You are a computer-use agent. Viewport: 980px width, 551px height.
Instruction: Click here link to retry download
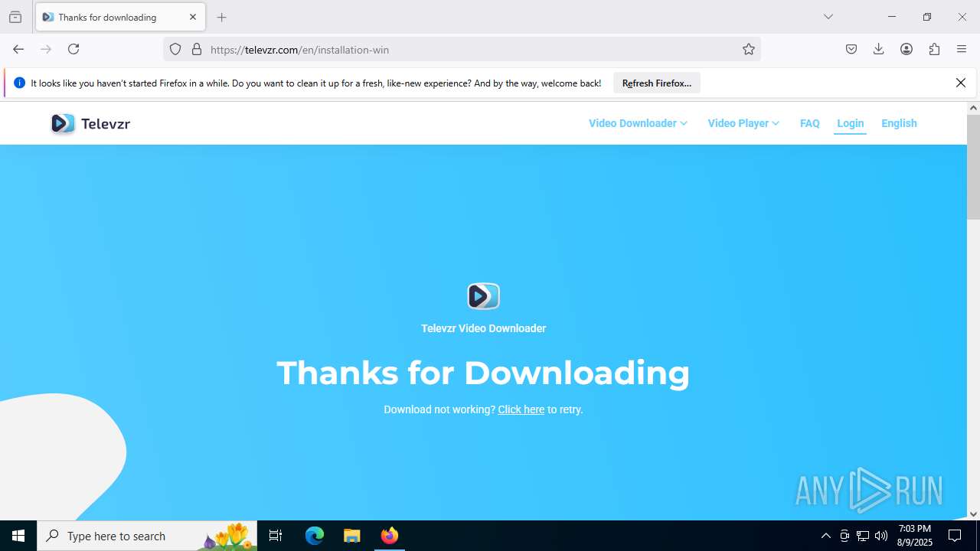(x=521, y=409)
